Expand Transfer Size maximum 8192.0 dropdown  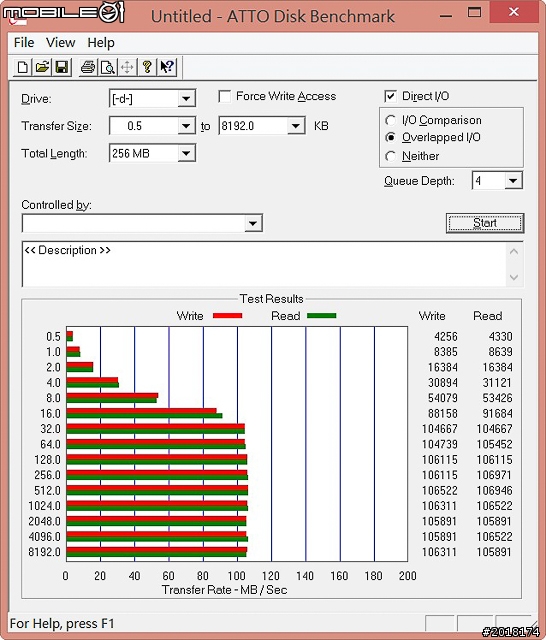(x=295, y=126)
